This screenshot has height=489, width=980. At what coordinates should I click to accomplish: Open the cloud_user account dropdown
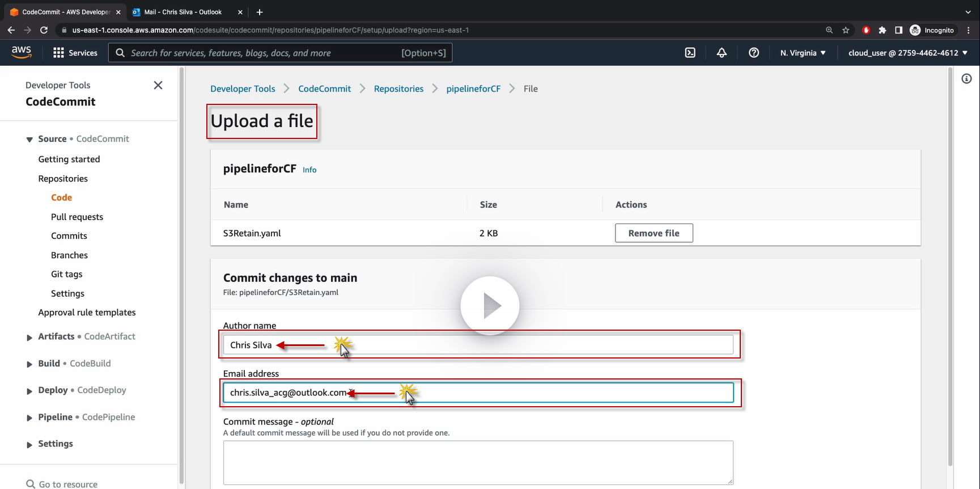pos(907,53)
